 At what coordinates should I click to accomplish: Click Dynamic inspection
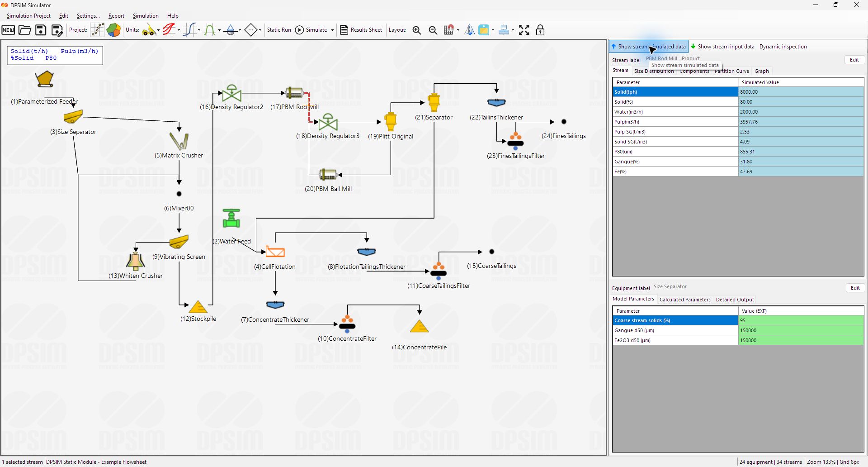(x=783, y=47)
